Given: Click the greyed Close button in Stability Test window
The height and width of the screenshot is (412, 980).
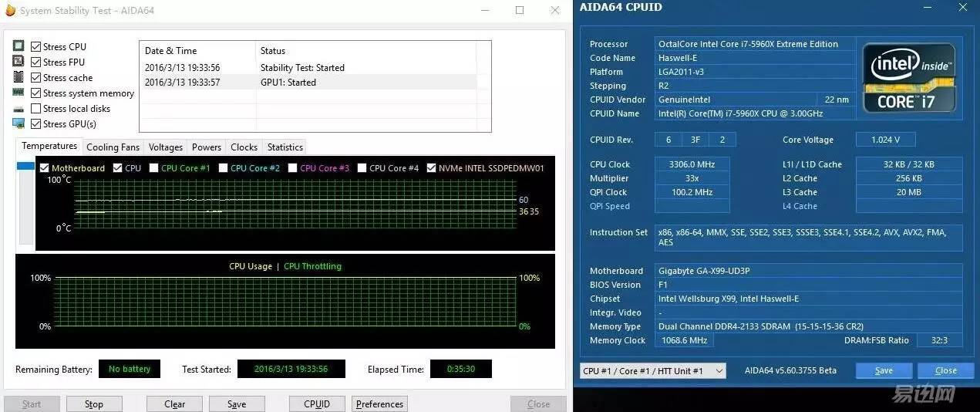Looking at the screenshot, I should pyautogui.click(x=539, y=404).
